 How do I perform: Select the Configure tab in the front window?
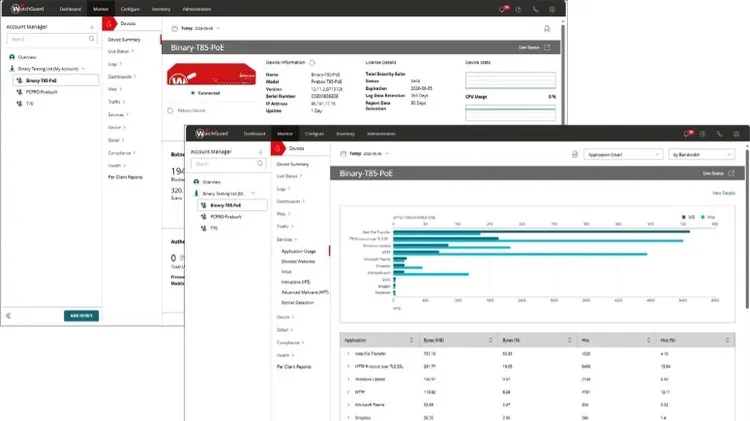coord(314,134)
